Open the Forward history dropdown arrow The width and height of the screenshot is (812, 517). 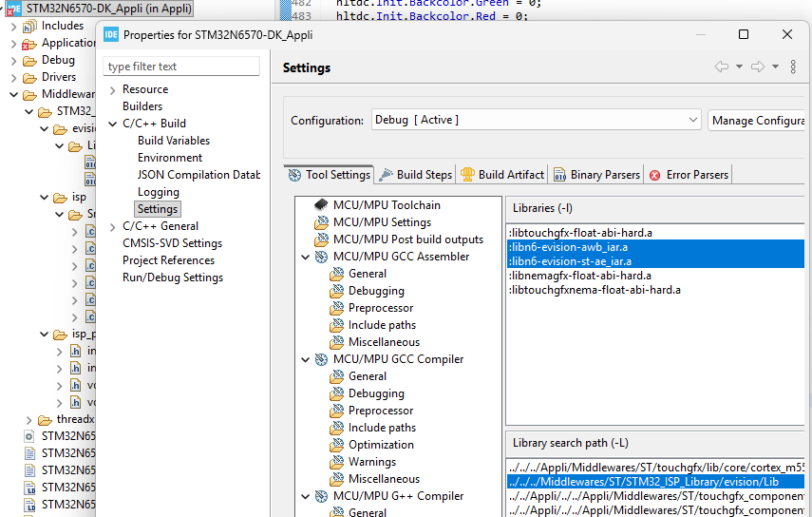[x=775, y=67]
